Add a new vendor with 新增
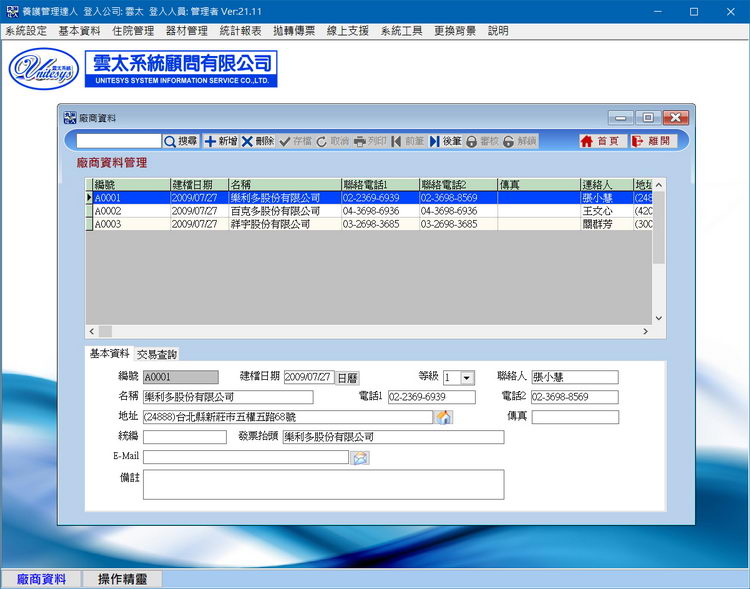Image resolution: width=750 pixels, height=589 pixels. [x=221, y=141]
